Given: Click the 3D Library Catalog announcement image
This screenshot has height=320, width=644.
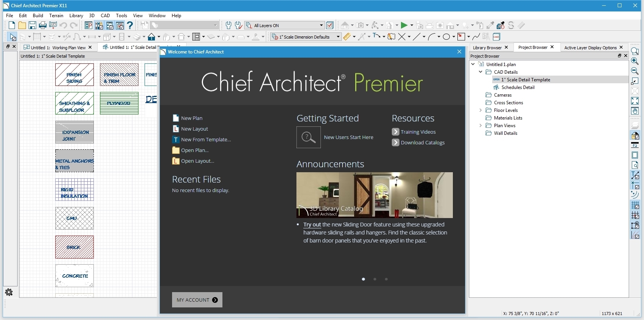Looking at the screenshot, I should [375, 195].
